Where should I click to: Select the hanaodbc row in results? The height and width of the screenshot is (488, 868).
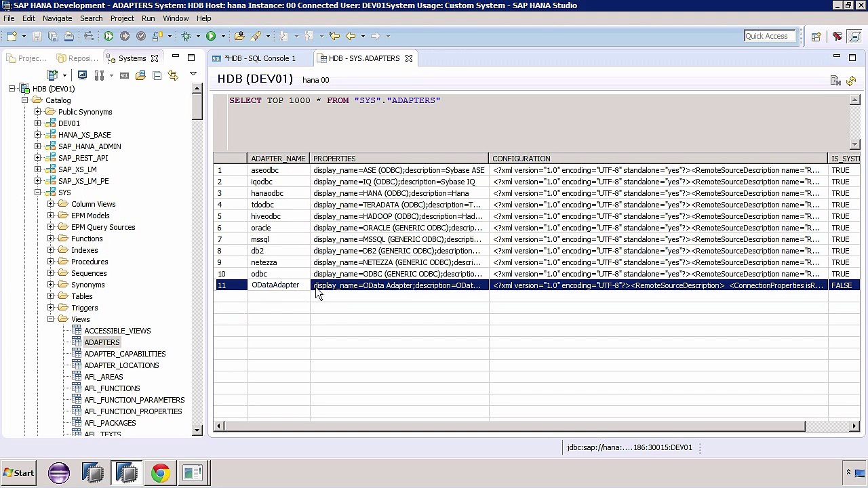536,193
